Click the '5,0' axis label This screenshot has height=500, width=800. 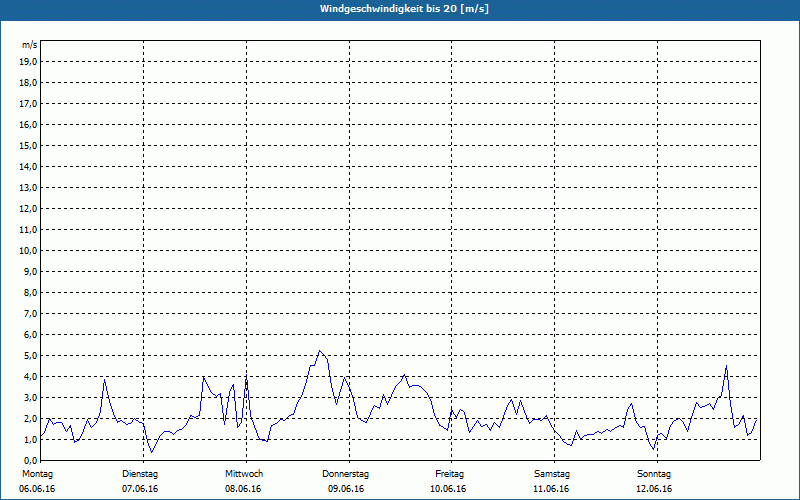(30, 356)
